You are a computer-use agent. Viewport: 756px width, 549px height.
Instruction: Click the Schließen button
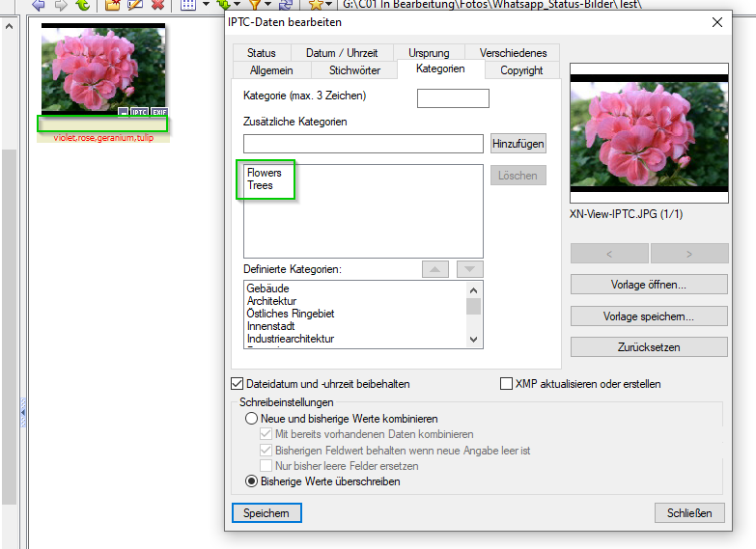[x=689, y=513]
